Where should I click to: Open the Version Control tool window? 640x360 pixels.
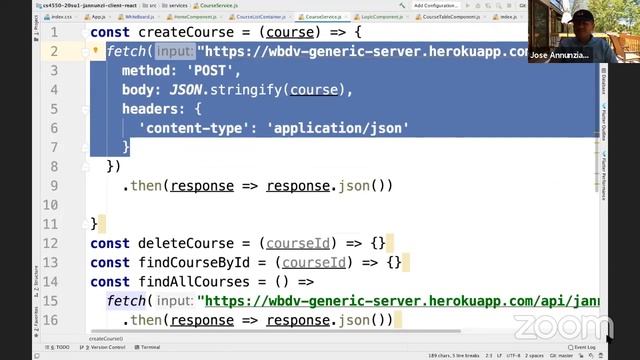click(x=102, y=347)
